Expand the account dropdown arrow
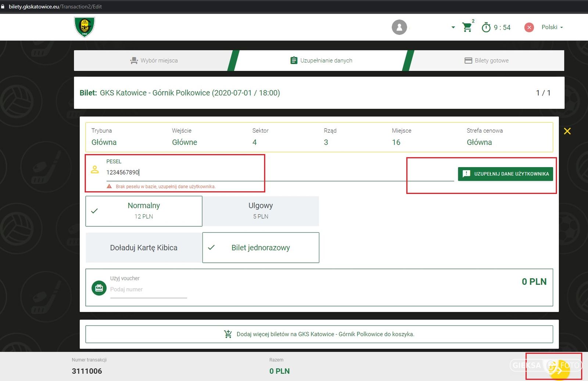The width and height of the screenshot is (588, 381). click(453, 27)
